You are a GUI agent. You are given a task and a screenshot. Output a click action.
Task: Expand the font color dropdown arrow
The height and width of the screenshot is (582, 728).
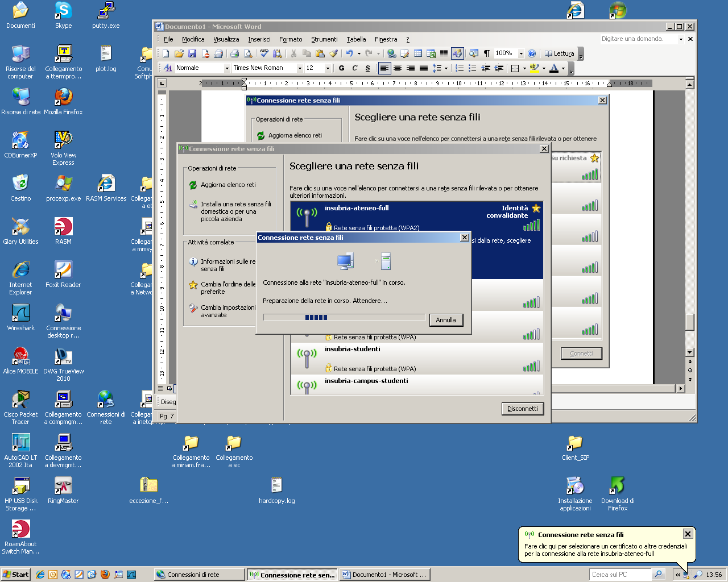[563, 68]
